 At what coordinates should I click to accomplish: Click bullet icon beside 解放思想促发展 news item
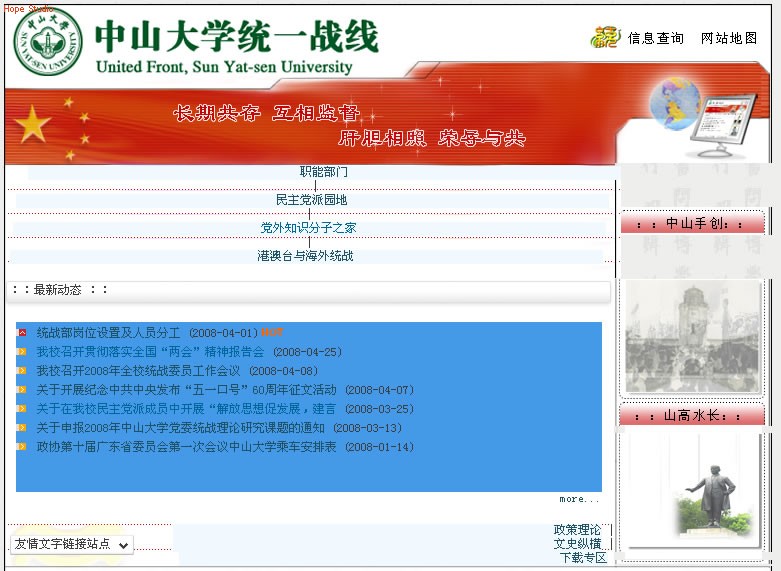21,409
